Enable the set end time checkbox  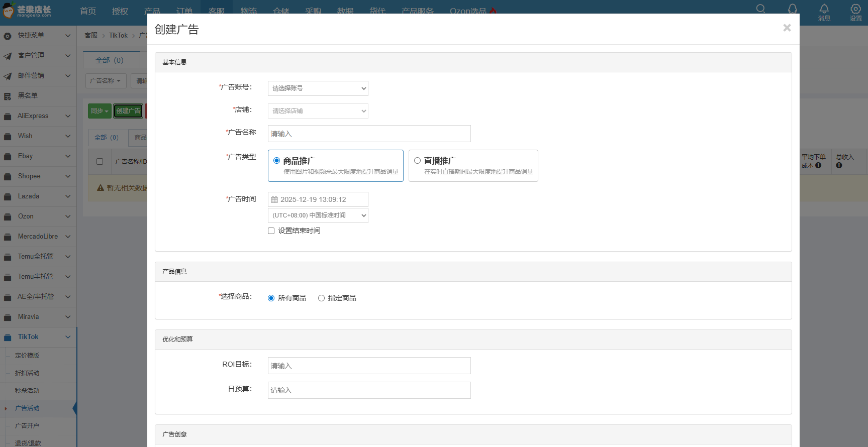[271, 231]
